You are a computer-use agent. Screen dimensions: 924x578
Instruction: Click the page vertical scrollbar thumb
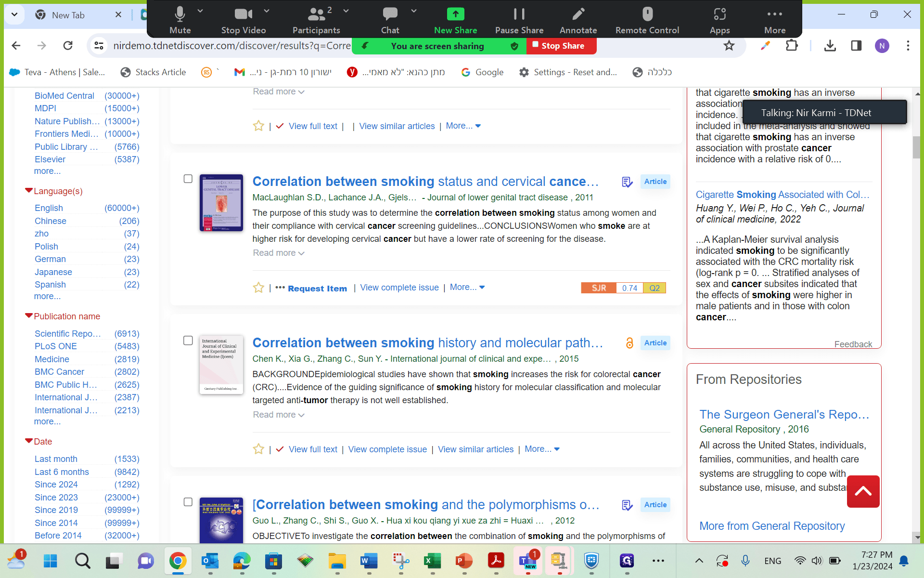(916, 147)
